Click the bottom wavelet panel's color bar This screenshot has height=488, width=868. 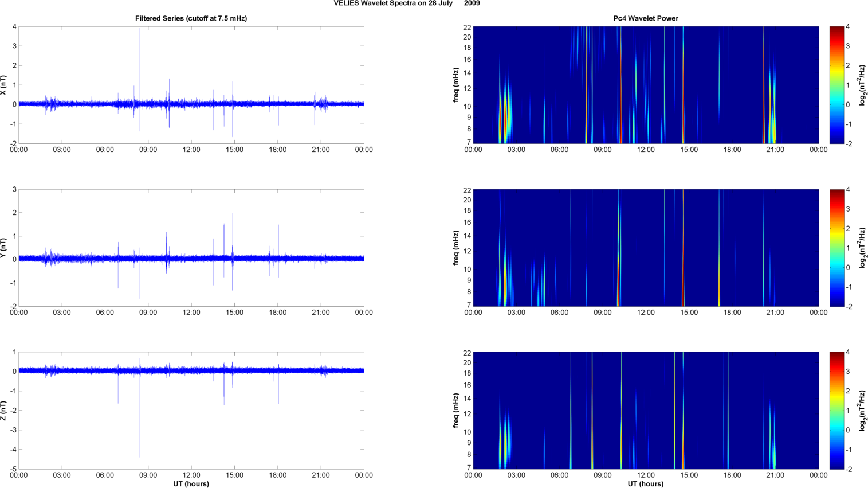(836, 411)
